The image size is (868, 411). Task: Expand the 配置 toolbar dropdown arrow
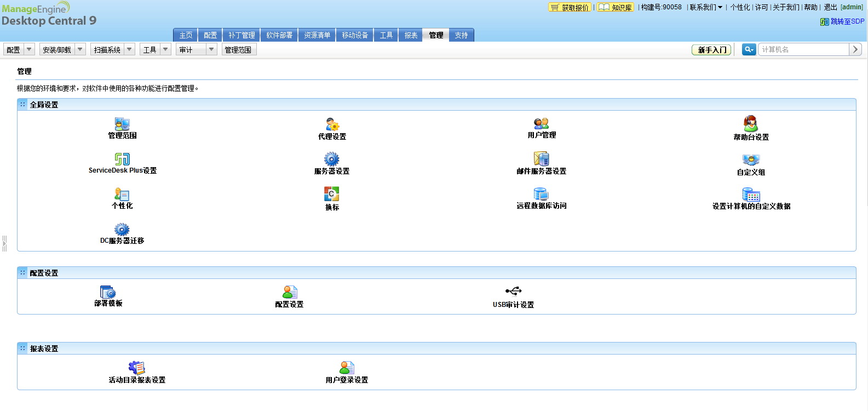[30, 49]
